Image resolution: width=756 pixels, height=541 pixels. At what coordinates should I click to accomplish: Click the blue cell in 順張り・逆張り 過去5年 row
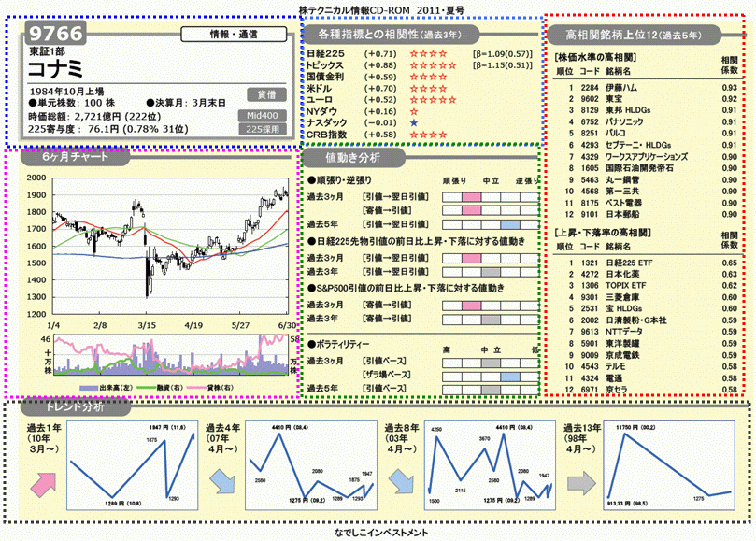(x=510, y=224)
